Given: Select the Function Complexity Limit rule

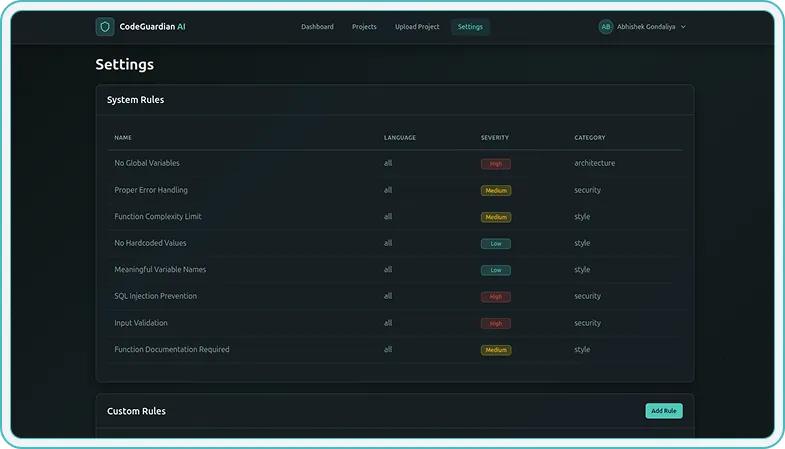Looking at the screenshot, I should click(160, 216).
